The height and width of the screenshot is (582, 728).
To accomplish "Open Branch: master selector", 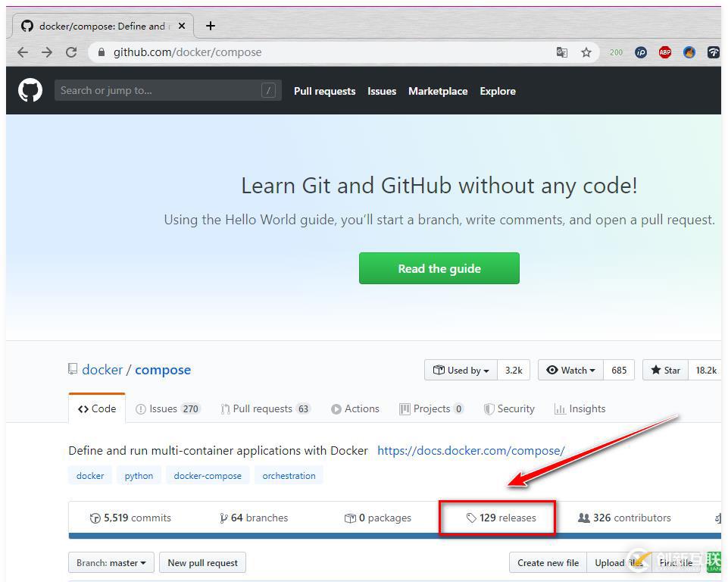I will [111, 562].
